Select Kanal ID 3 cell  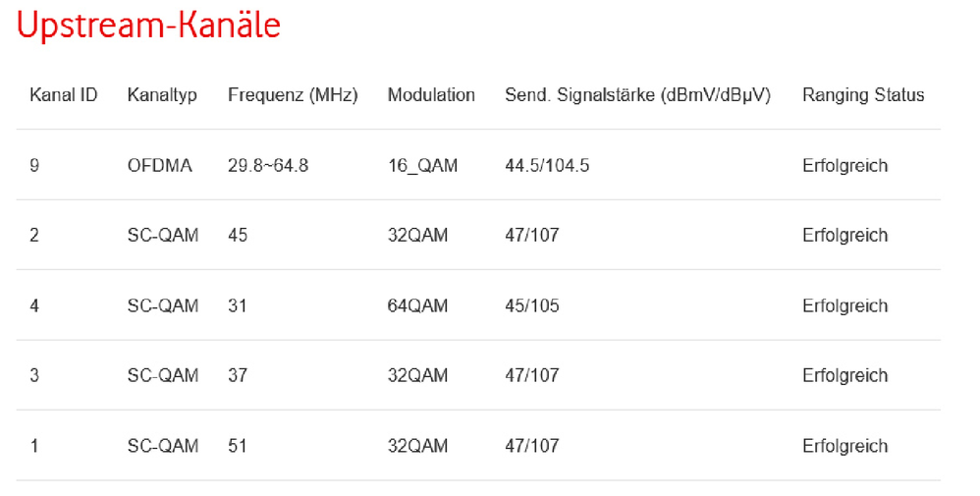click(x=35, y=376)
